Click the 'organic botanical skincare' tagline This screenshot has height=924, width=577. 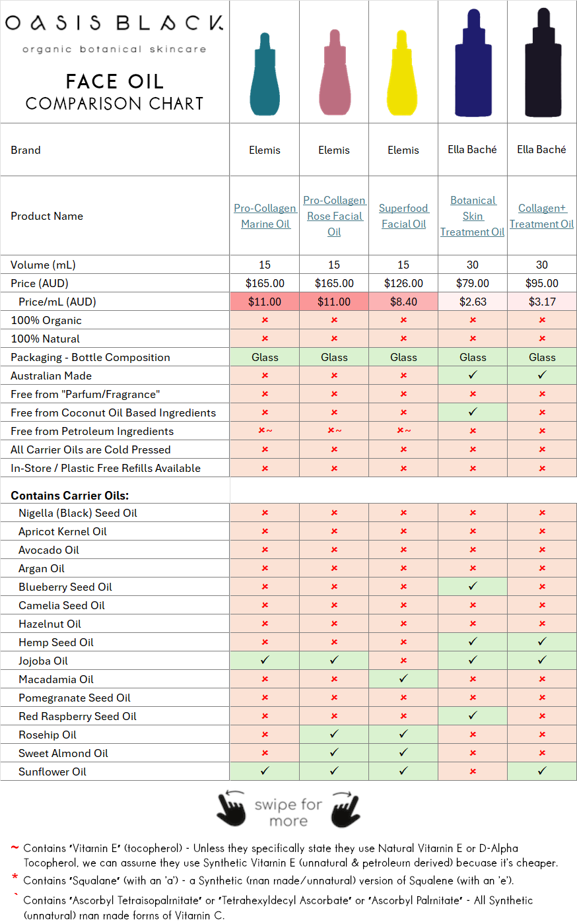coord(114,49)
